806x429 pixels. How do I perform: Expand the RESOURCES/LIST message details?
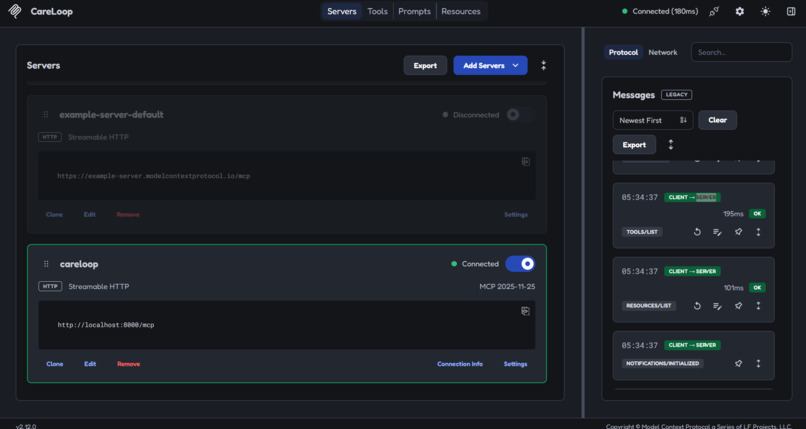click(x=758, y=306)
